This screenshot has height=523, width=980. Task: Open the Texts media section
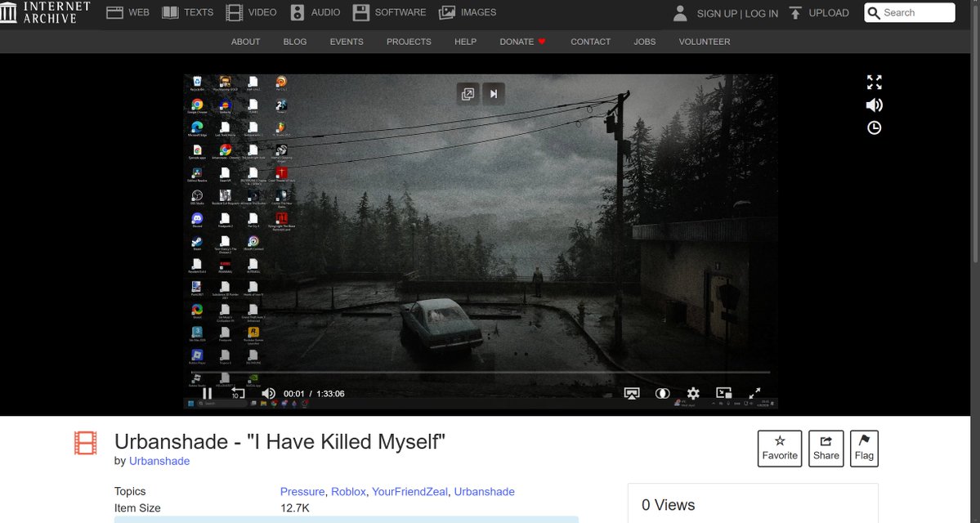coord(187,12)
